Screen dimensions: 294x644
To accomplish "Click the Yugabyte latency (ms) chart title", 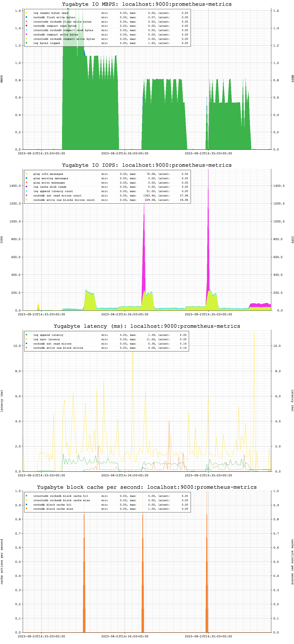I will pyautogui.click(x=147, y=326).
